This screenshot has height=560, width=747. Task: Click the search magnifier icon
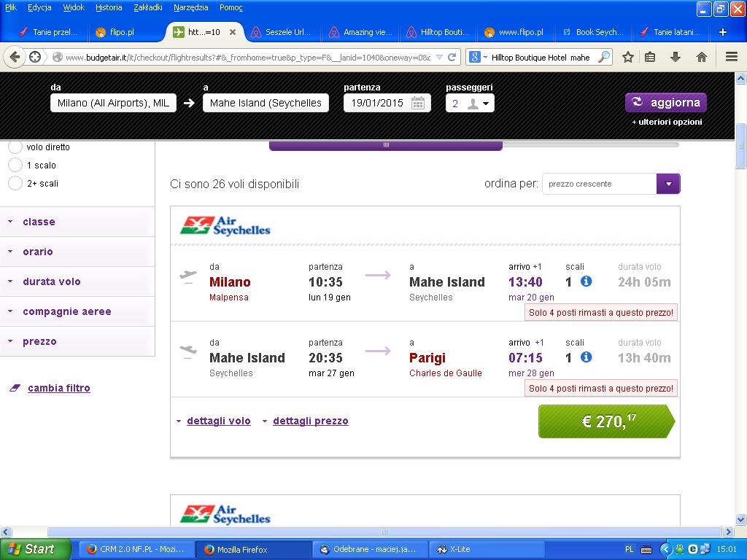tap(603, 57)
